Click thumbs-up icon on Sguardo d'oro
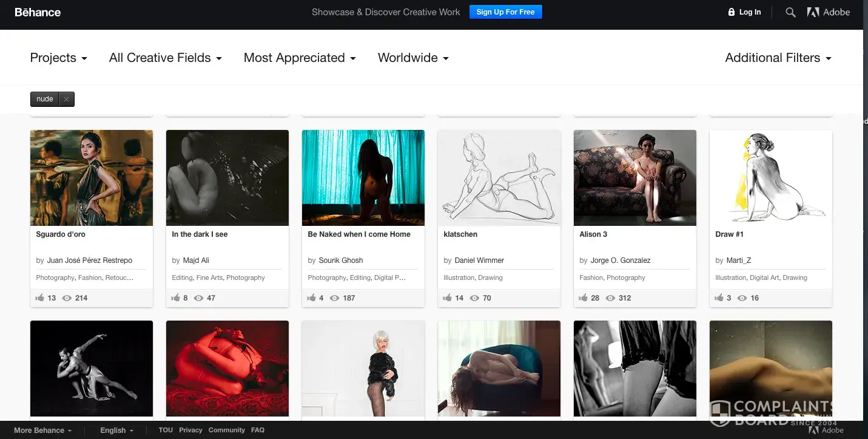 tap(40, 298)
